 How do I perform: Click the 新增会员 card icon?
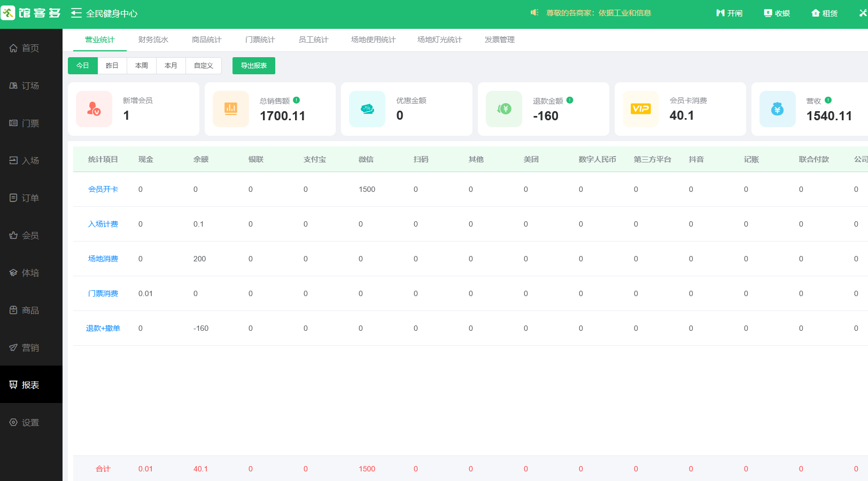(x=94, y=109)
